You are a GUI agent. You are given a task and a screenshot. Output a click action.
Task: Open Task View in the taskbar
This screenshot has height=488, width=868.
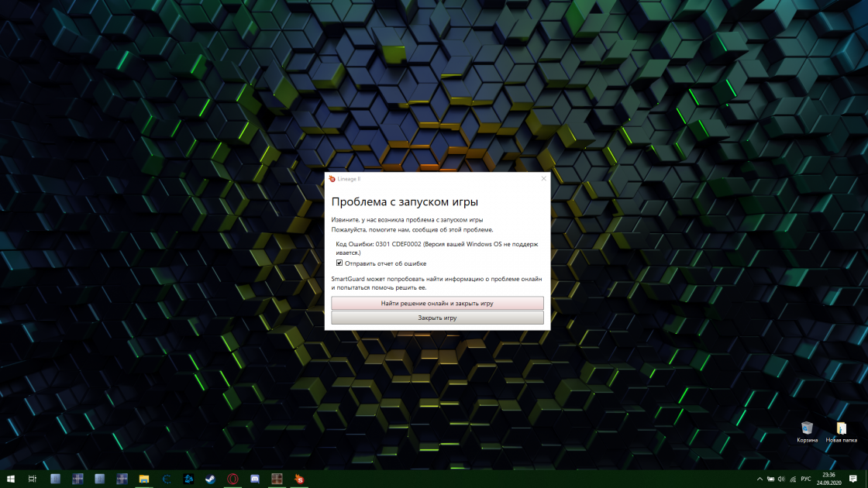click(x=33, y=479)
